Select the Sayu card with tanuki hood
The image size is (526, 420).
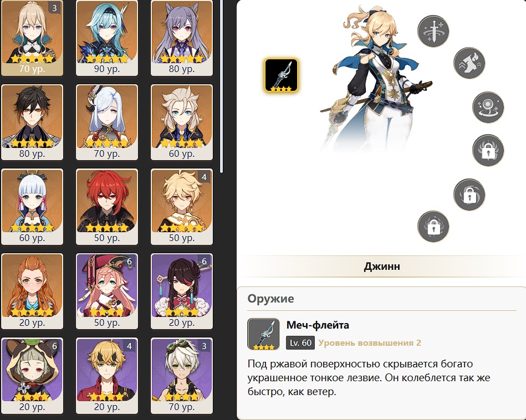[32, 376]
